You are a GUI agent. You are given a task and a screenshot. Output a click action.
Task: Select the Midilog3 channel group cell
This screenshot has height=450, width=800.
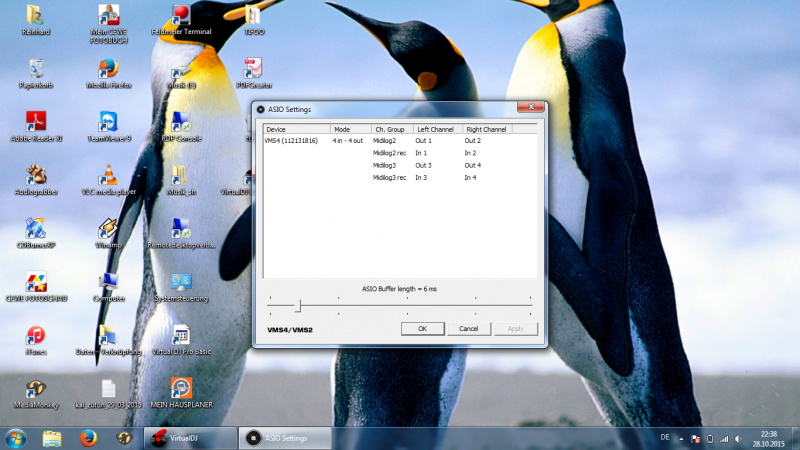(x=384, y=165)
